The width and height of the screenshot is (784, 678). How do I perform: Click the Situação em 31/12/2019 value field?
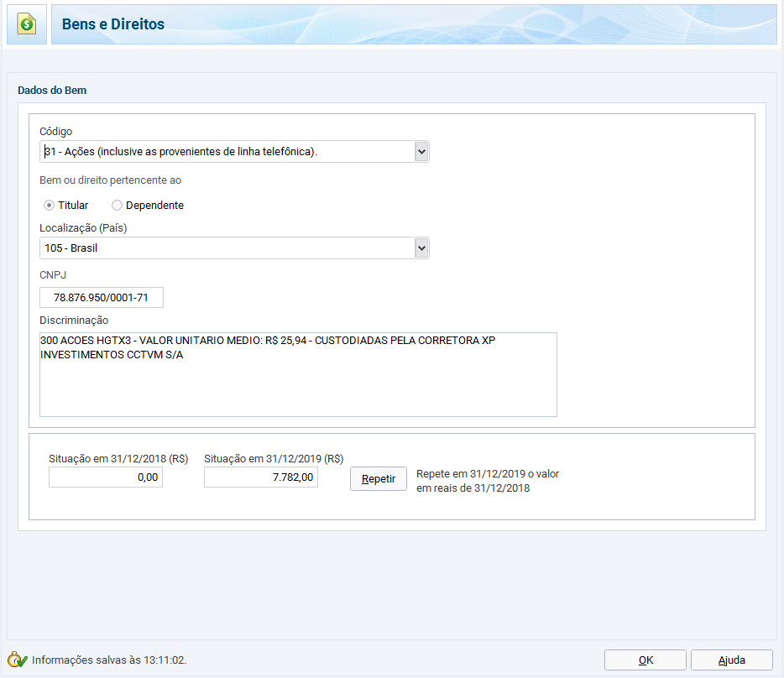(x=261, y=477)
